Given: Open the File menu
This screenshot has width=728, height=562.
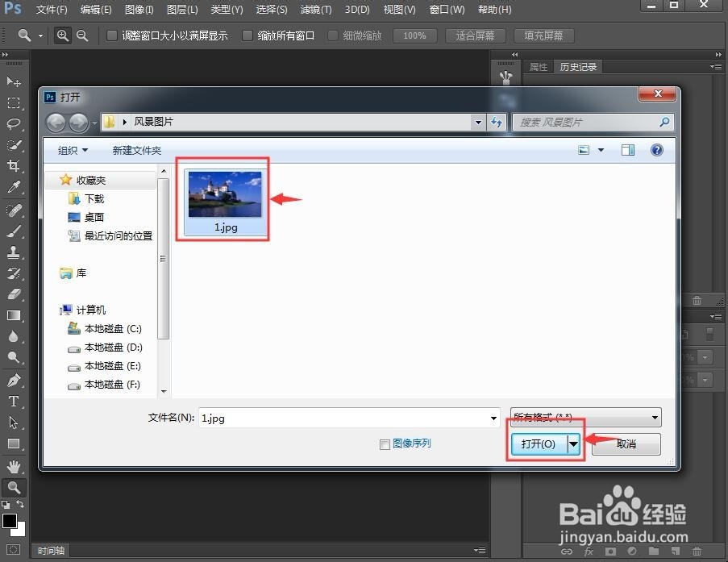Looking at the screenshot, I should 52,10.
